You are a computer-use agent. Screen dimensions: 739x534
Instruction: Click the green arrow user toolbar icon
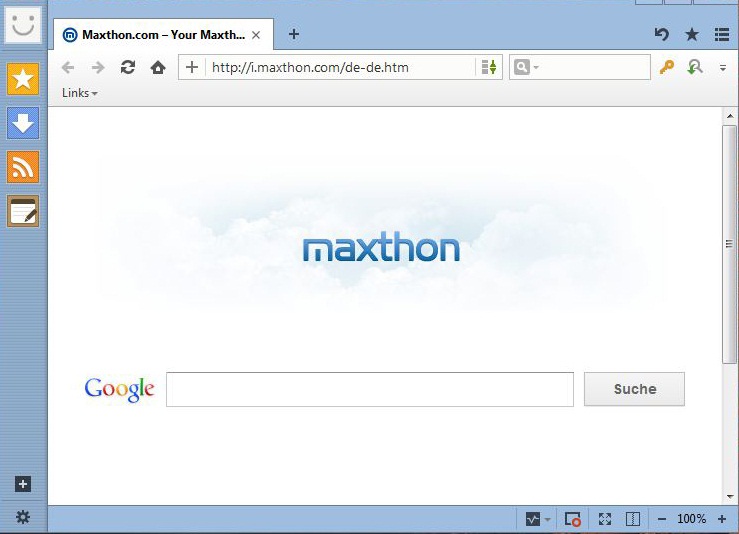(695, 67)
